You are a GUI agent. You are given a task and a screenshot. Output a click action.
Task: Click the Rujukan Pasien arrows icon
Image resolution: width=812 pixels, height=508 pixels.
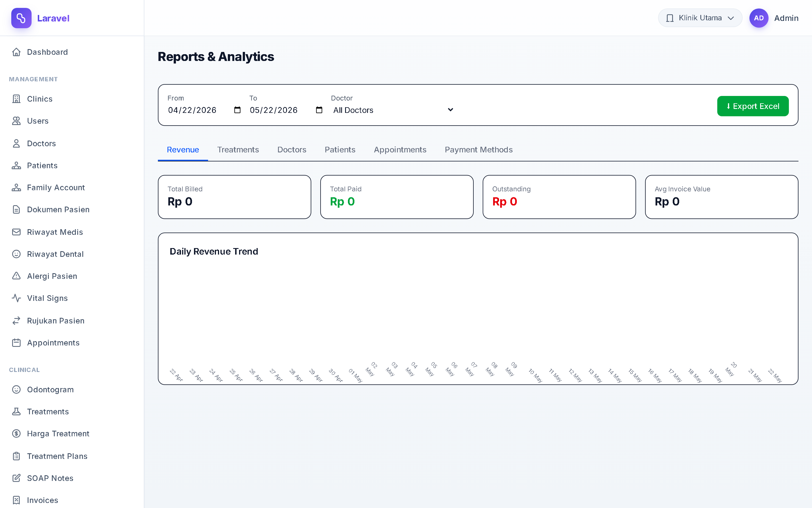(x=16, y=321)
